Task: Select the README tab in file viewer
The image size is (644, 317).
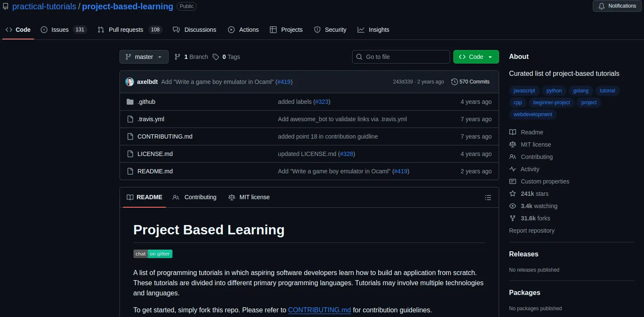Action: coord(144,197)
